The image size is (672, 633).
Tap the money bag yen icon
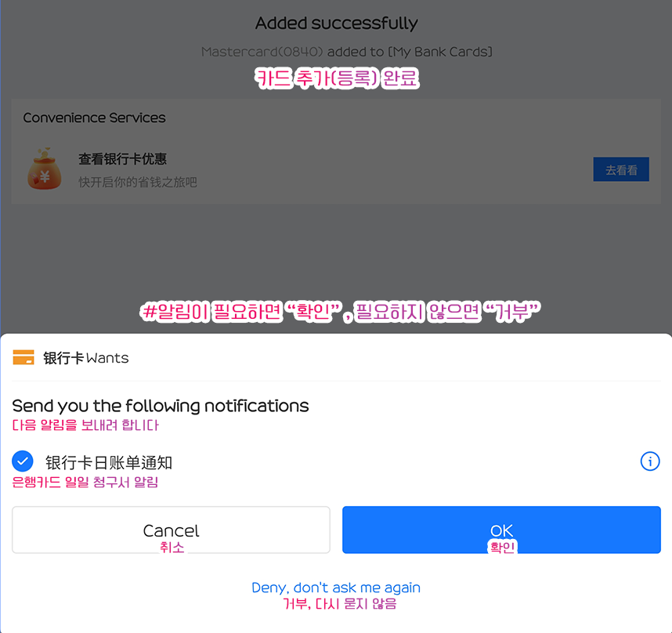pos(44,169)
